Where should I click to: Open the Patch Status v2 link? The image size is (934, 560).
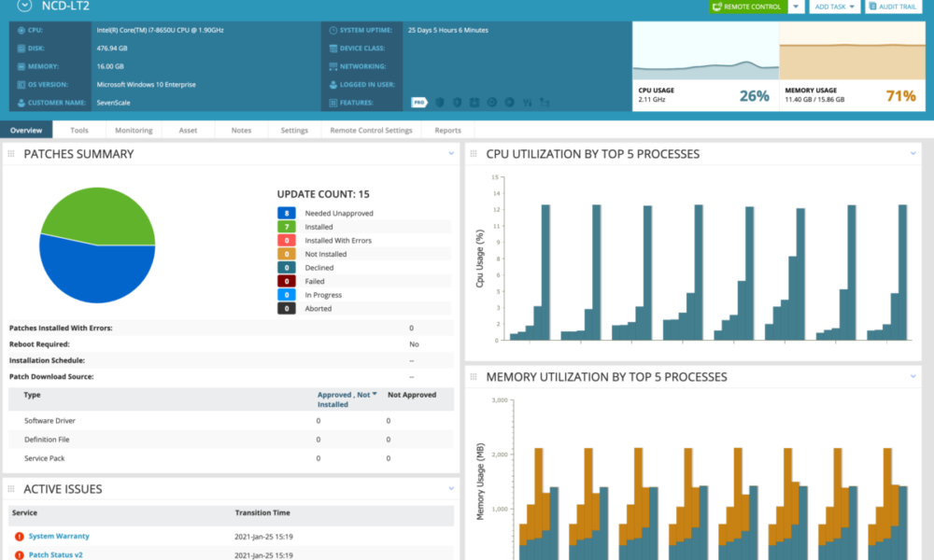55,554
